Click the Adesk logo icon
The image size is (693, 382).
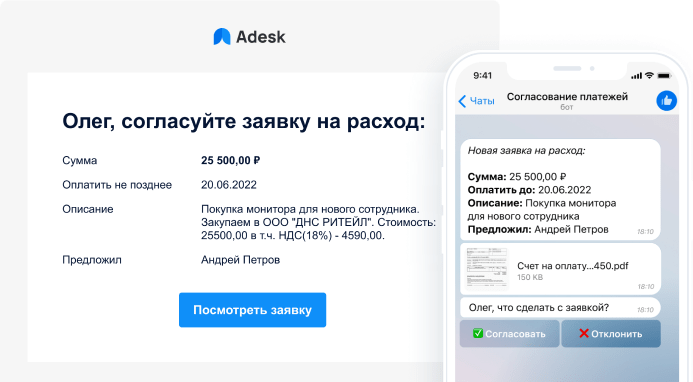tap(222, 37)
